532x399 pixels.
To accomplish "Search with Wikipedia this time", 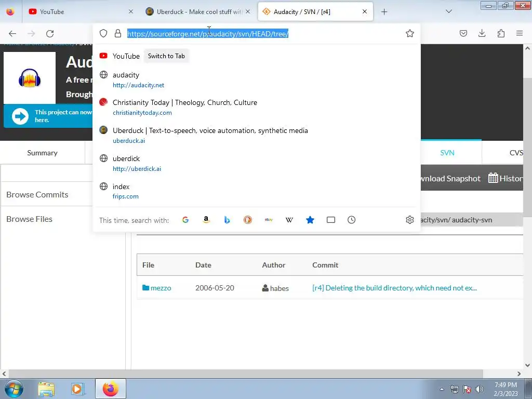I will click(289, 220).
